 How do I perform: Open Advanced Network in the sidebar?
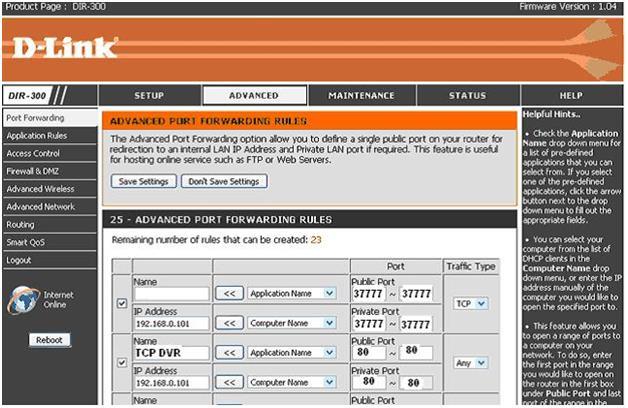tap(50, 207)
